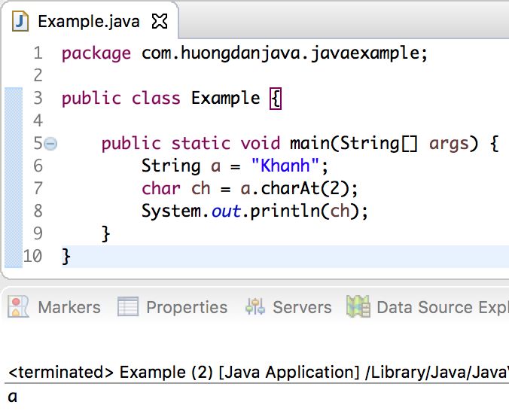This screenshot has width=509, height=420.
Task: Click com.huongdanjava.javaexample package name
Action: click(x=280, y=54)
